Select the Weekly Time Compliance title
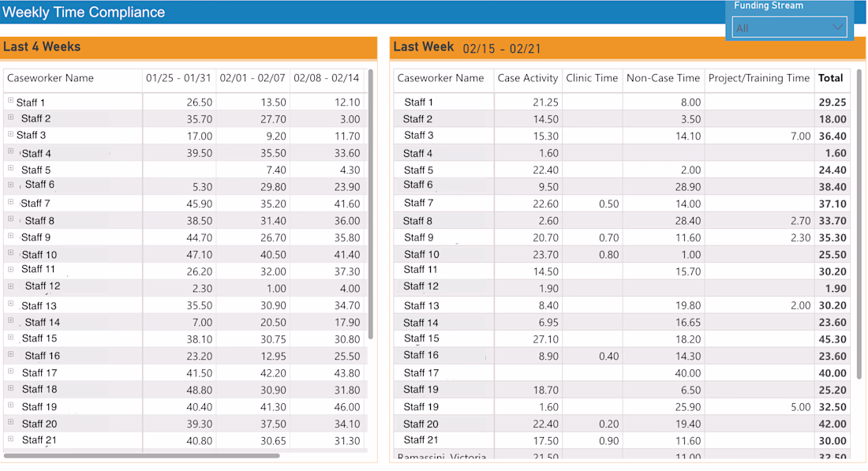Viewport: 868px width, 471px height. point(84,12)
